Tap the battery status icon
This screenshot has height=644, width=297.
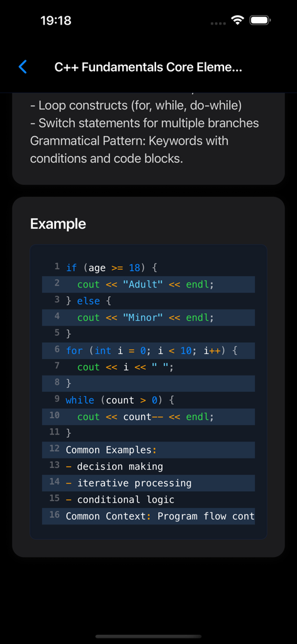[260, 21]
